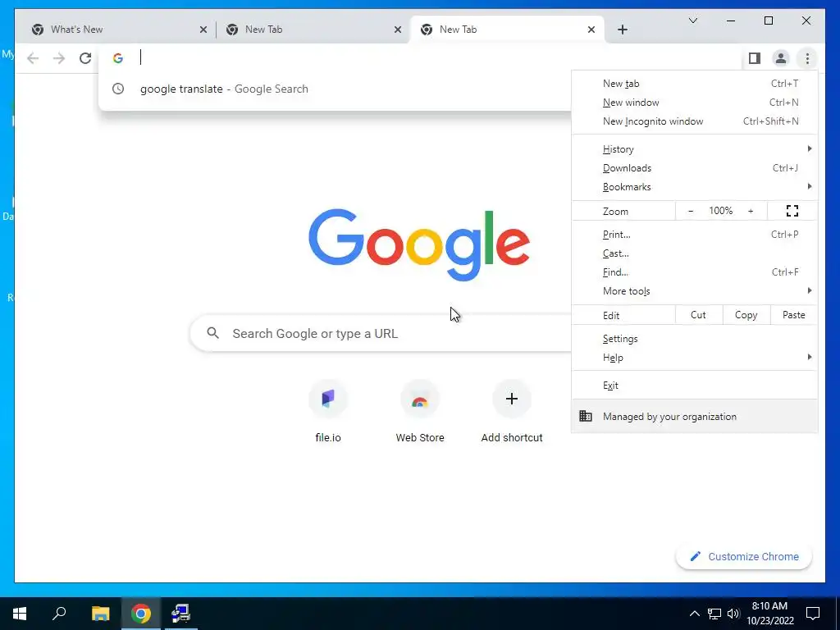
Task: Increase zoom with the plus button
Action: pyautogui.click(x=751, y=211)
